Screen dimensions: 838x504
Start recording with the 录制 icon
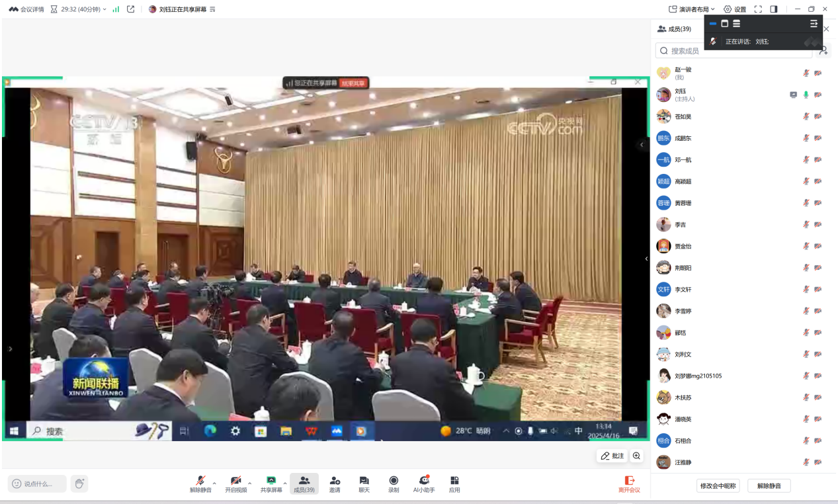click(394, 483)
